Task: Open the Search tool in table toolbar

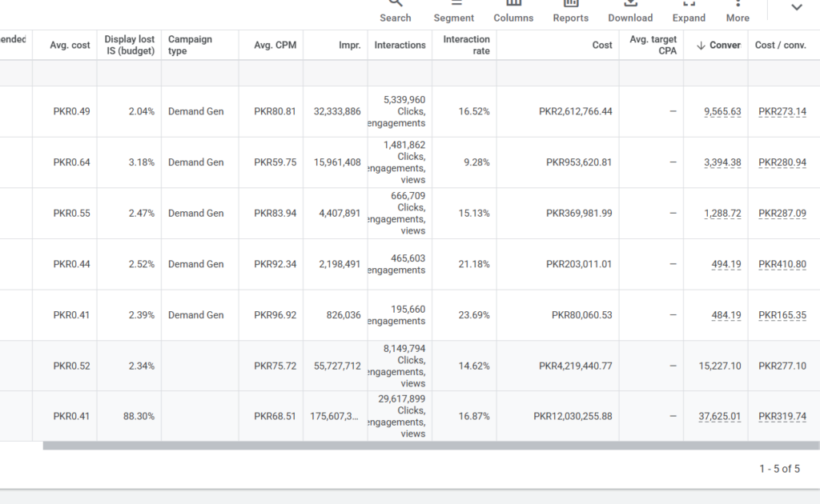Action: (x=396, y=11)
